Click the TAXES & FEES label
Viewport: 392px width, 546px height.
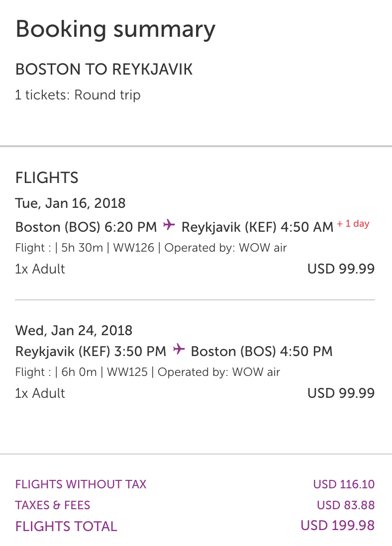coord(53,505)
